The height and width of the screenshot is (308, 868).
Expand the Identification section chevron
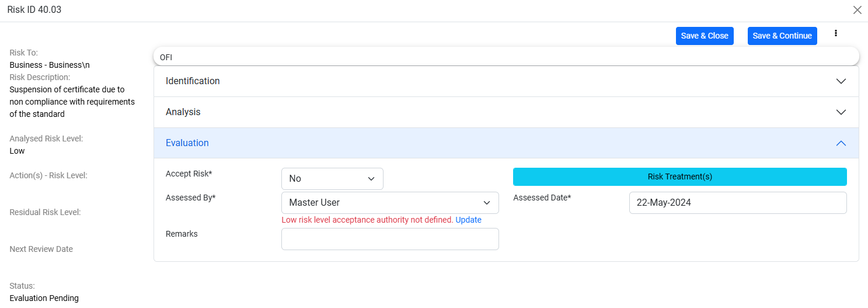point(841,81)
